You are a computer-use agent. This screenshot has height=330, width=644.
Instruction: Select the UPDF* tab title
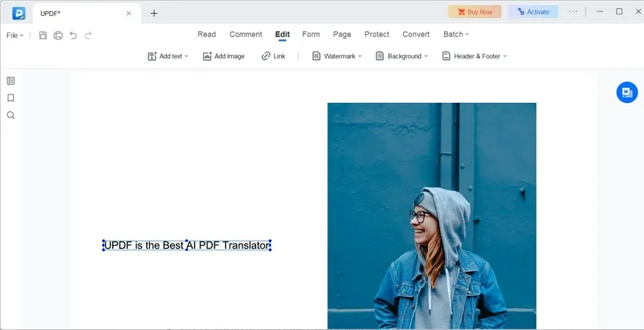(50, 14)
